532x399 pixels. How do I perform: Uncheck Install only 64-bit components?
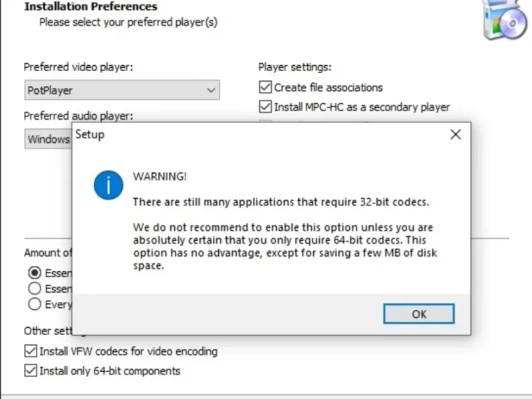point(31,370)
